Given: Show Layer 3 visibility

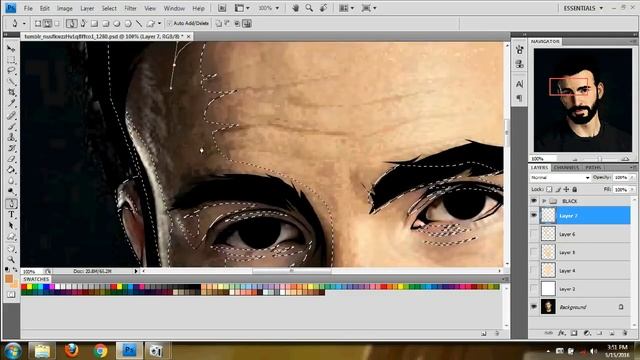Looking at the screenshot, I should pos(533,252).
